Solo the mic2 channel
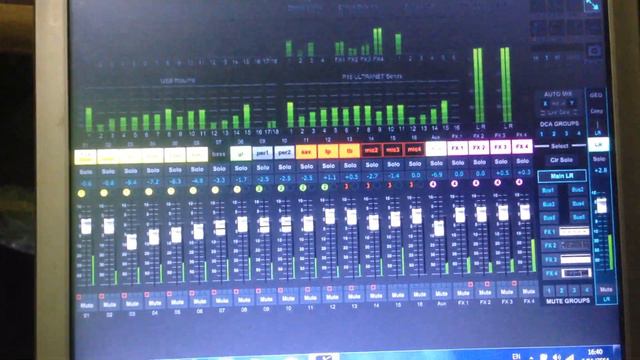 click(x=372, y=165)
